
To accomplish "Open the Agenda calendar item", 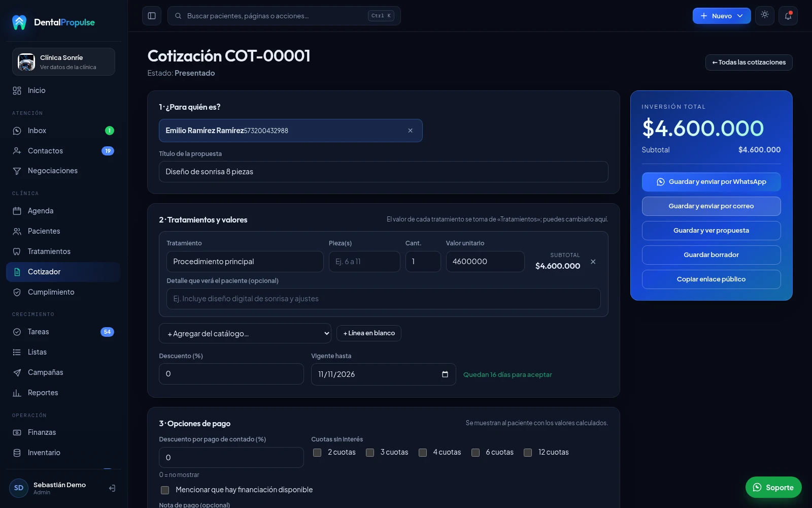I will pos(63,211).
